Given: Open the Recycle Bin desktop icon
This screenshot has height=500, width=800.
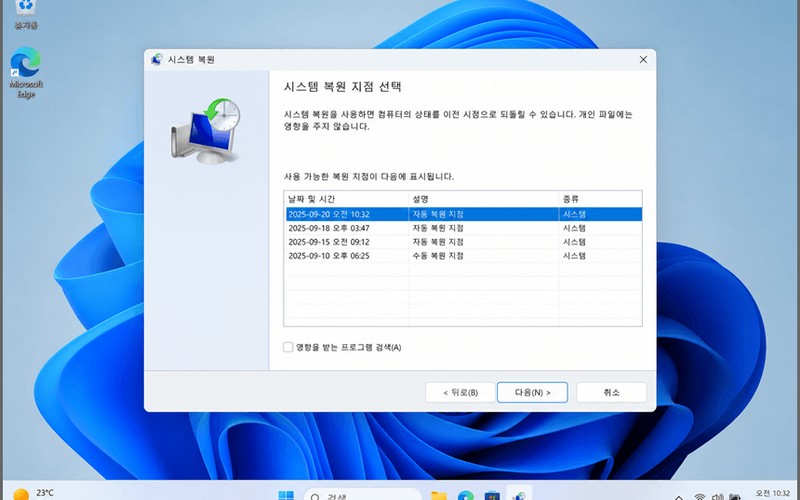Looking at the screenshot, I should click(26, 14).
